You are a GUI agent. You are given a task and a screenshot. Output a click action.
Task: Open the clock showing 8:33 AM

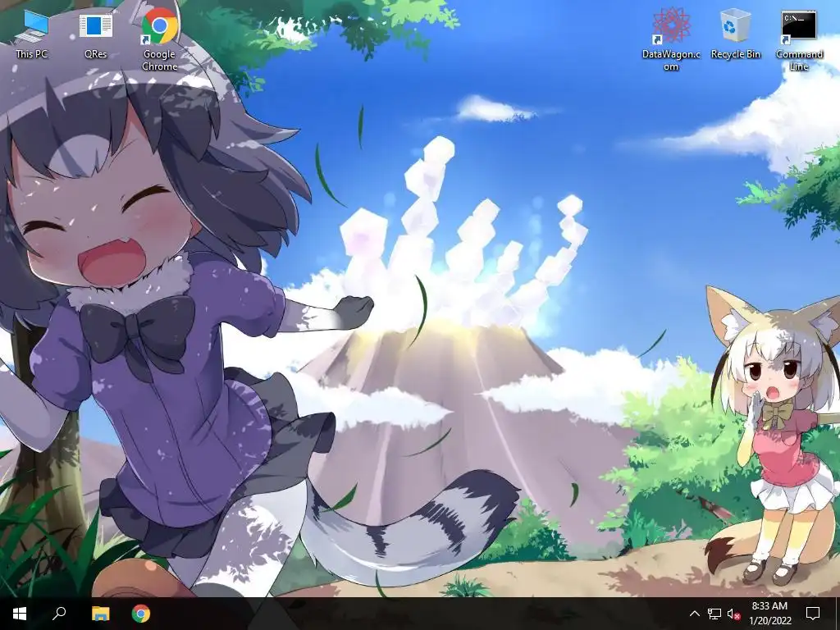769,614
